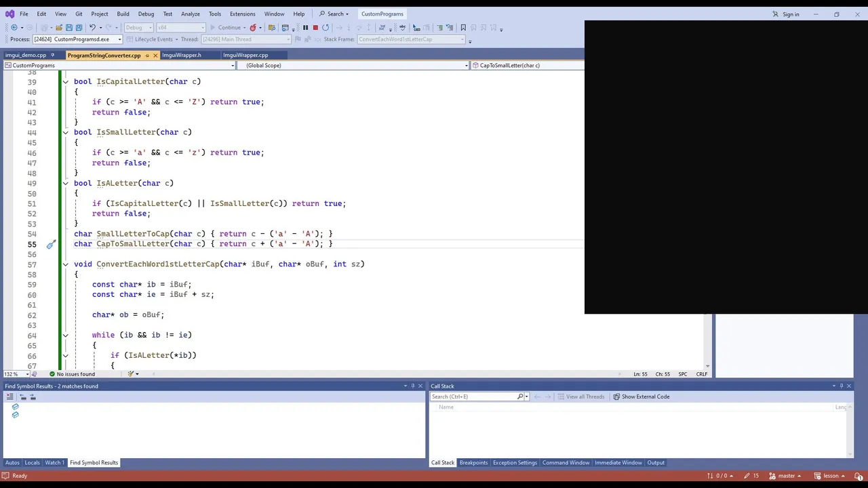Click the Search box in the title bar

point(334,14)
